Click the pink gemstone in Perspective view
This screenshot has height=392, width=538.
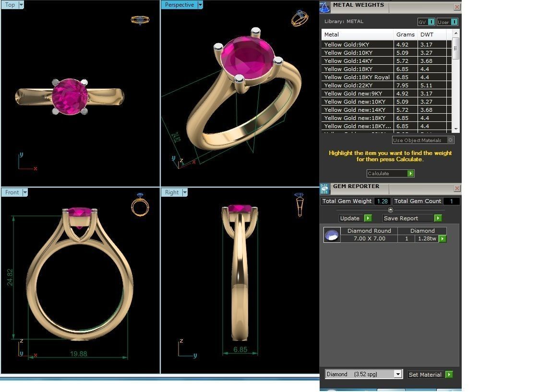[247, 57]
